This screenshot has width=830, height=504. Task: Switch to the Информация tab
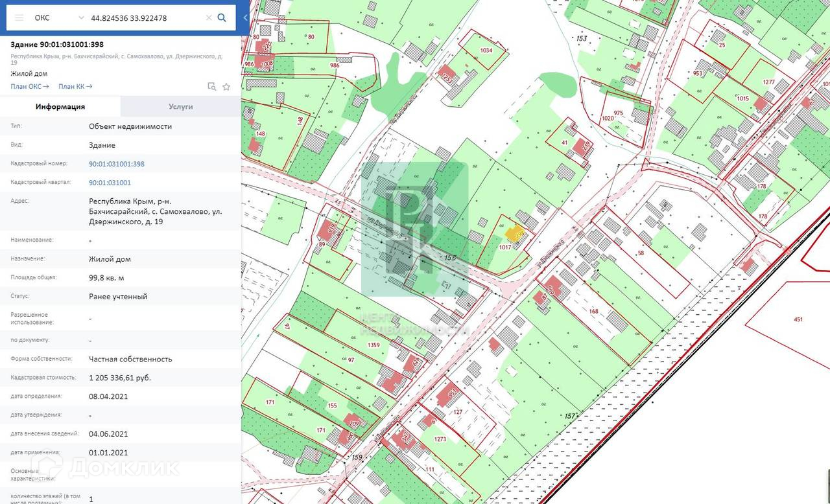tap(60, 106)
